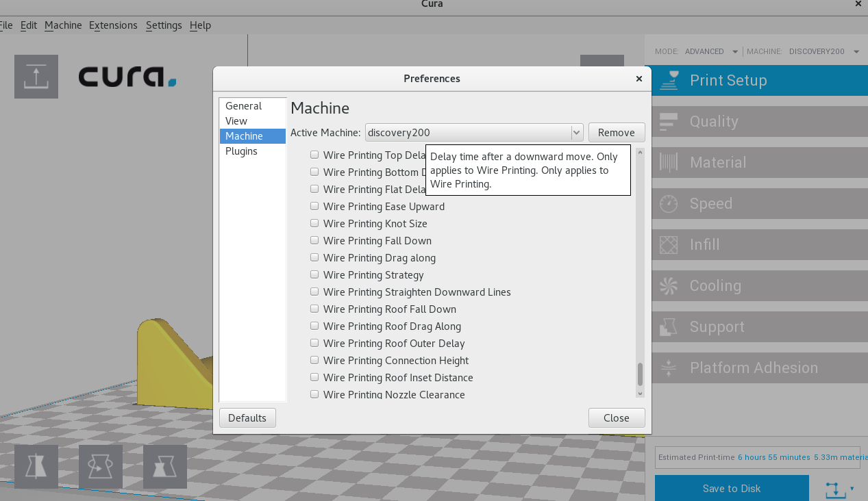Open the Platform Adhesion settings category
Viewport: 868px width, 501px height.
click(760, 368)
